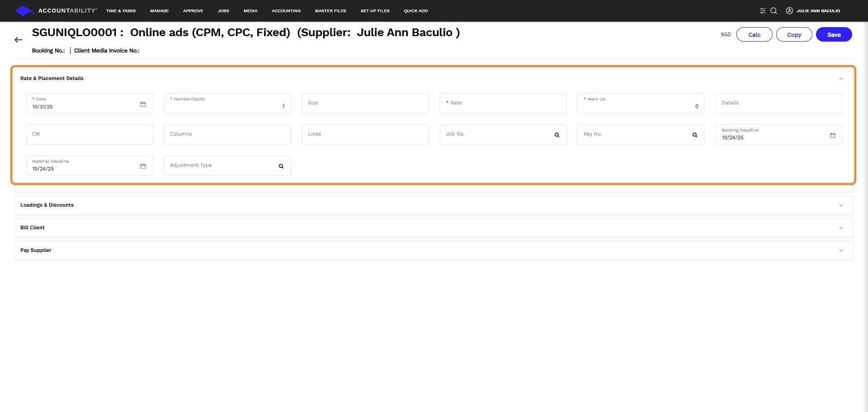Open calendar for Material Deadline
Image resolution: width=868 pixels, height=412 pixels.
[143, 166]
